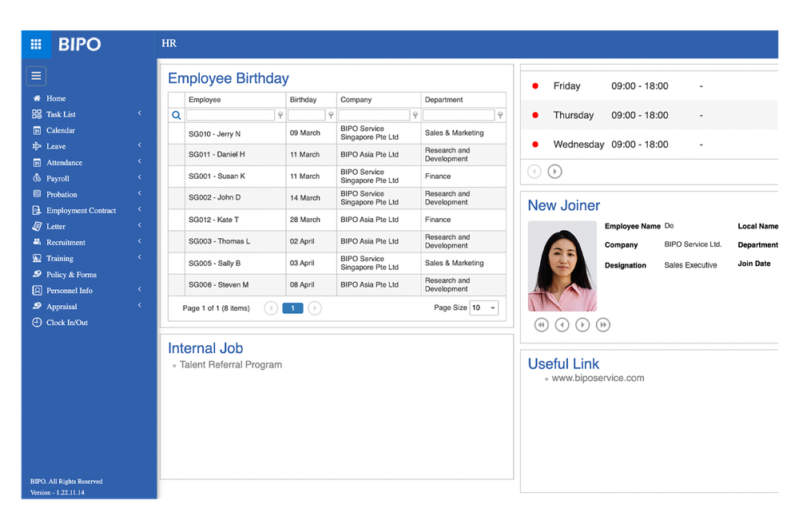Select row SG011 - Daniel H
The width and height of the screenshot is (799, 532).
[337, 155]
